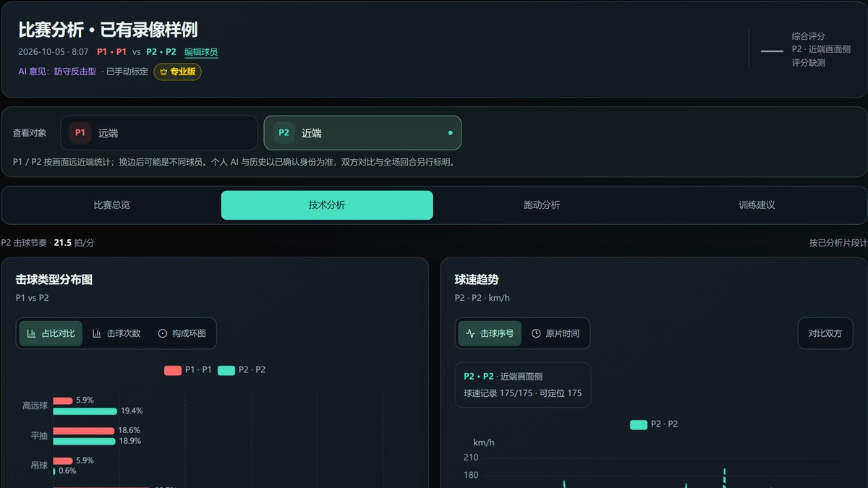Viewport: 868px width, 488px height.
Task: Click the 平抽 P1 bar at 18.6%
Action: click(x=83, y=430)
